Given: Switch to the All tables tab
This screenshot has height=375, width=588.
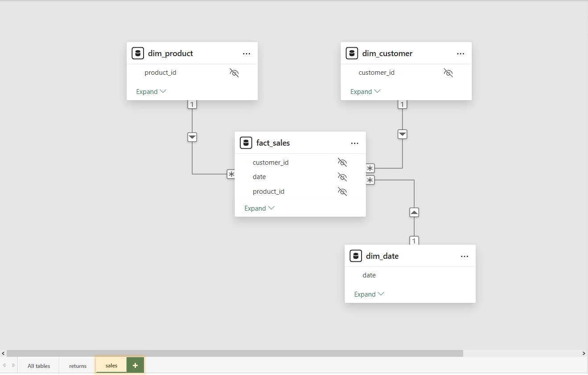Looking at the screenshot, I should (x=38, y=365).
